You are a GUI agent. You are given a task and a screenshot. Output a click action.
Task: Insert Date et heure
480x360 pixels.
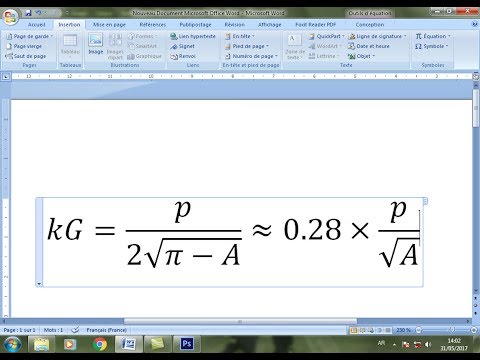[x=369, y=46]
